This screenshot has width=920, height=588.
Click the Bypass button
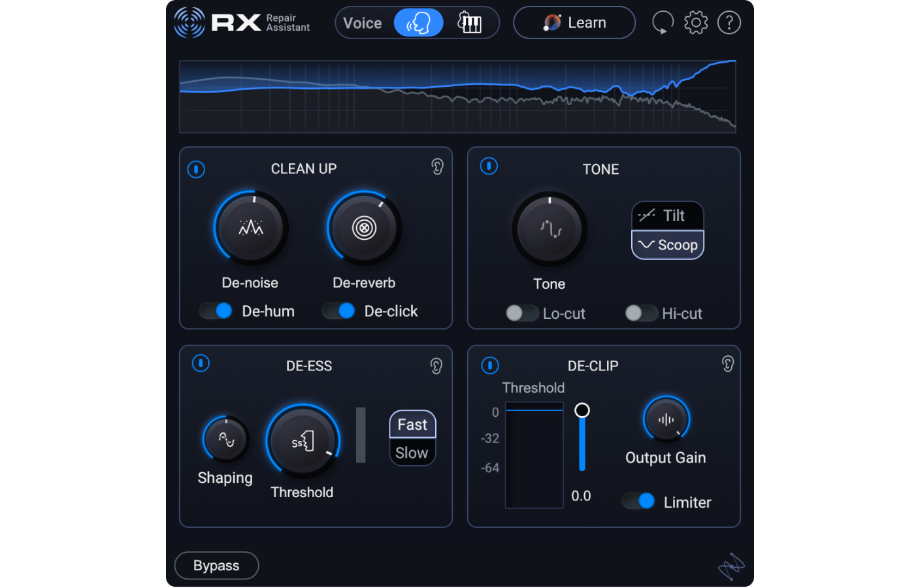click(216, 565)
